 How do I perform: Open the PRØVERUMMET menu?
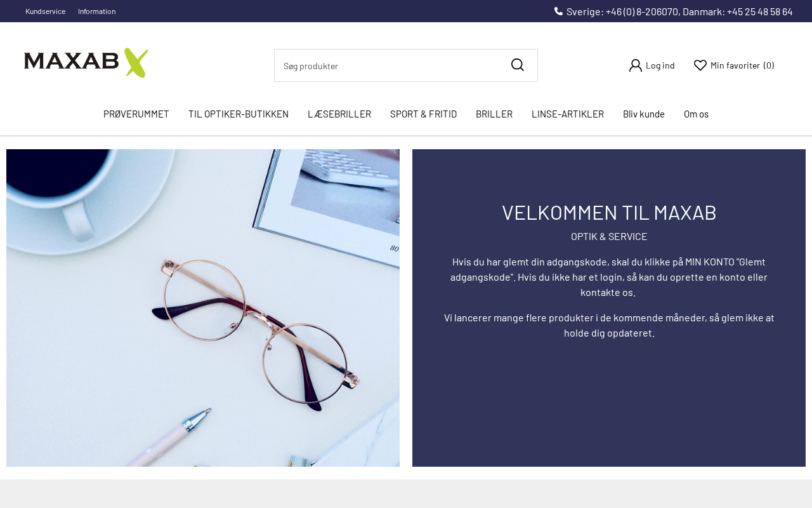136,114
